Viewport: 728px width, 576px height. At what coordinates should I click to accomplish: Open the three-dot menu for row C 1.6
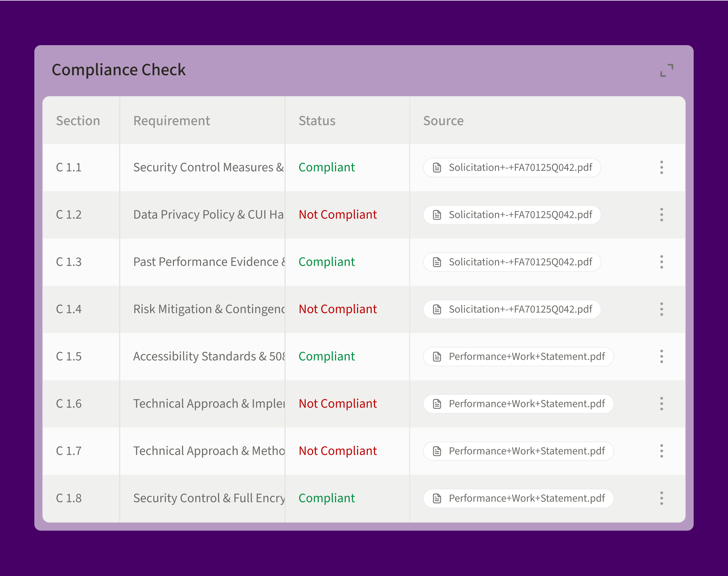click(x=661, y=403)
